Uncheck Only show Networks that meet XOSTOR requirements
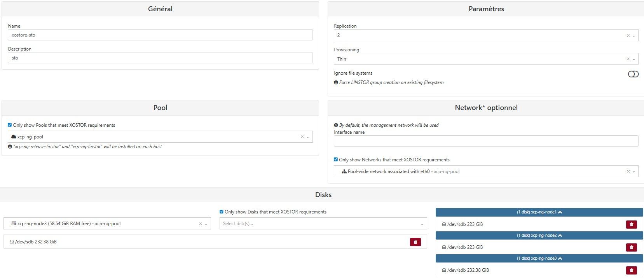This screenshot has height=278, width=644. click(x=336, y=159)
